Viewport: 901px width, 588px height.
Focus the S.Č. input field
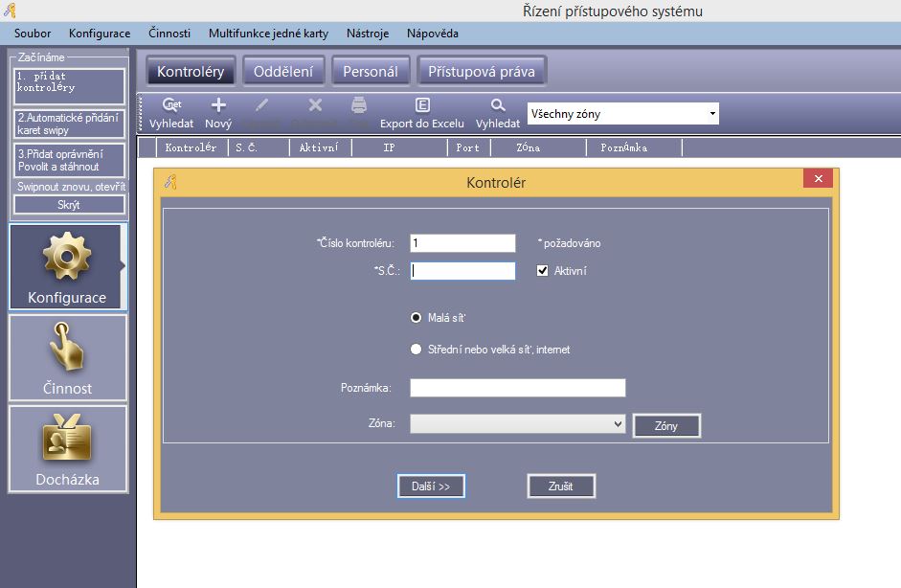click(x=462, y=271)
